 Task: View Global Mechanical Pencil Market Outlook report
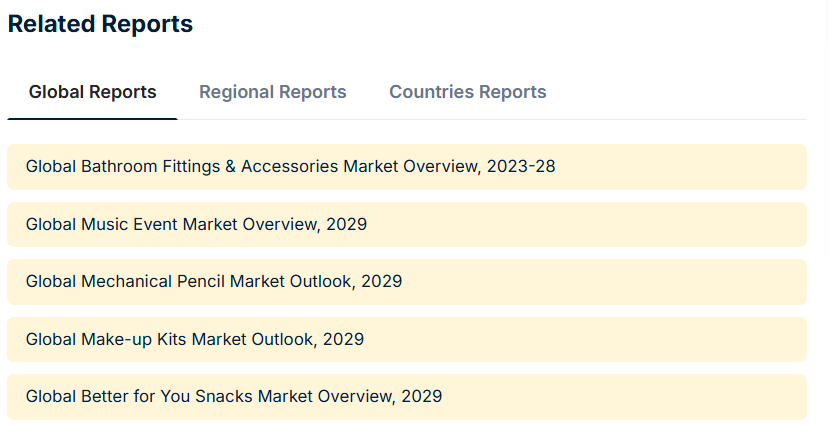[213, 282]
